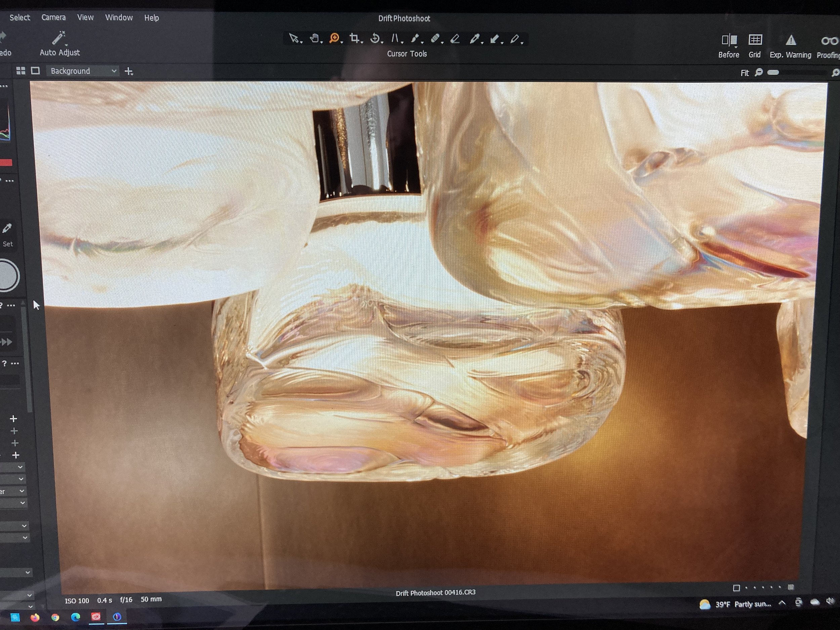Open Microsoft Edge from the taskbar
The image size is (840, 630).
pos(76,617)
